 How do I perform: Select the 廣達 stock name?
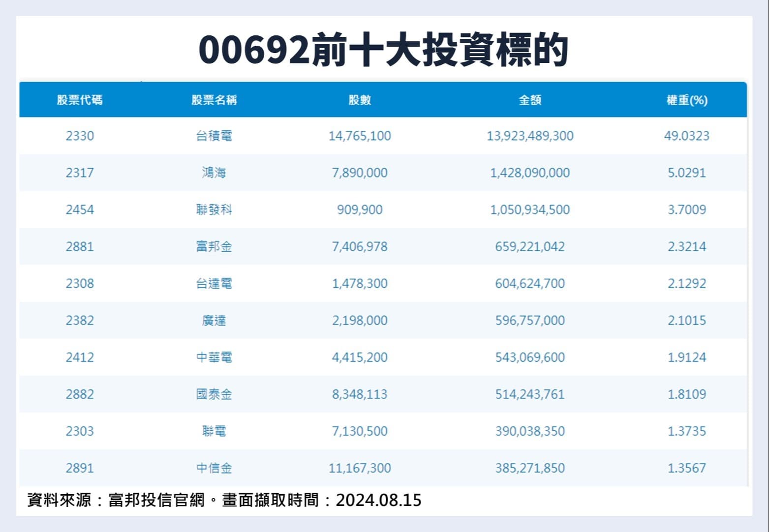pyautogui.click(x=214, y=320)
